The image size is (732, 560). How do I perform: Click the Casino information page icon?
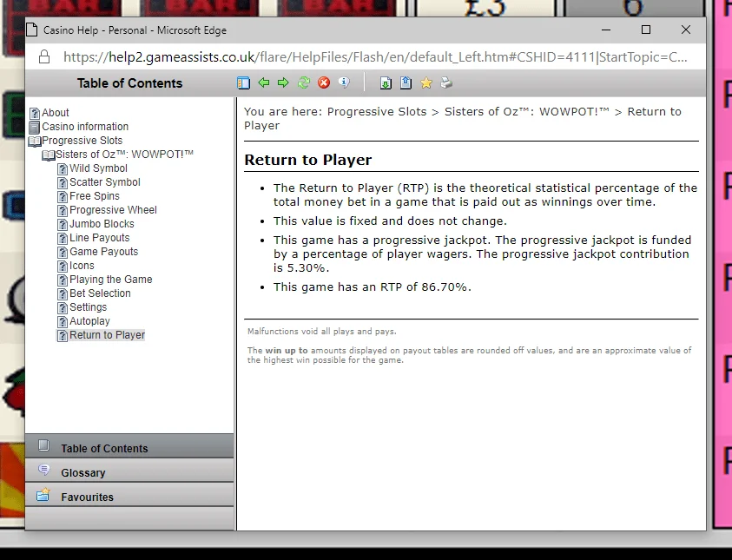(x=35, y=128)
